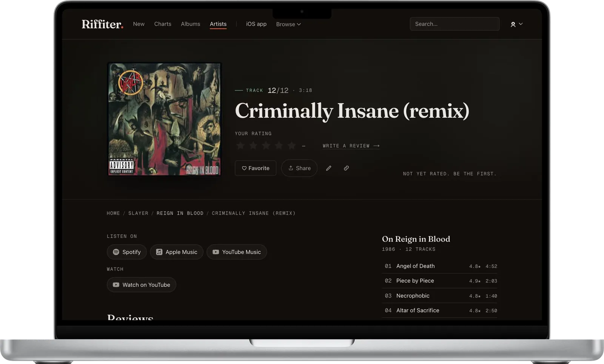Click the Riffiter logo

click(102, 24)
